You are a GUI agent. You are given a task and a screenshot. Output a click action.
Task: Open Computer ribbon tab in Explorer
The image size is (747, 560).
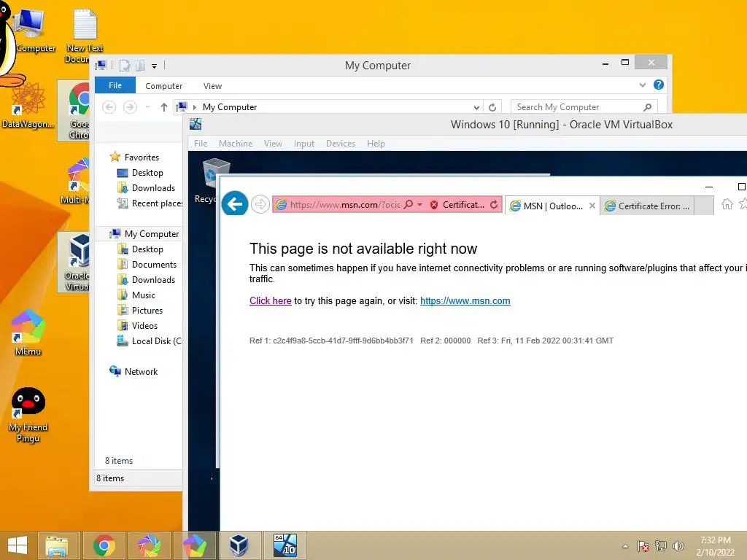point(163,86)
